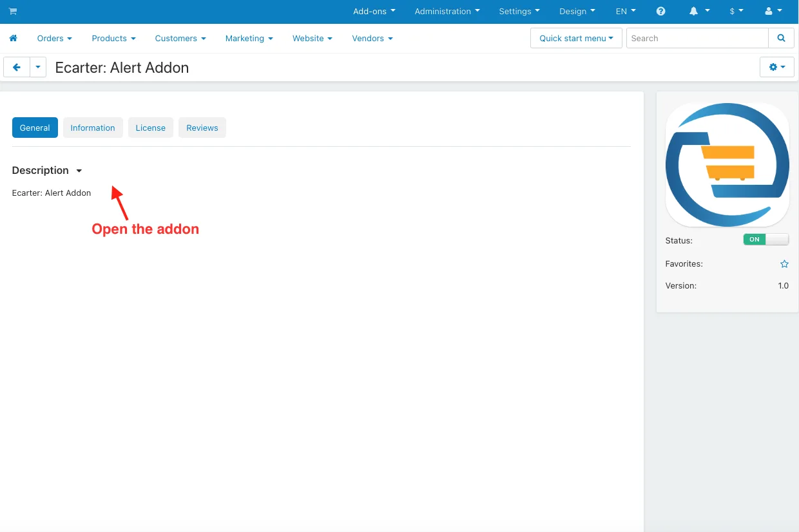The height and width of the screenshot is (532, 799).
Task: Open the Vendors menu
Action: pos(372,39)
